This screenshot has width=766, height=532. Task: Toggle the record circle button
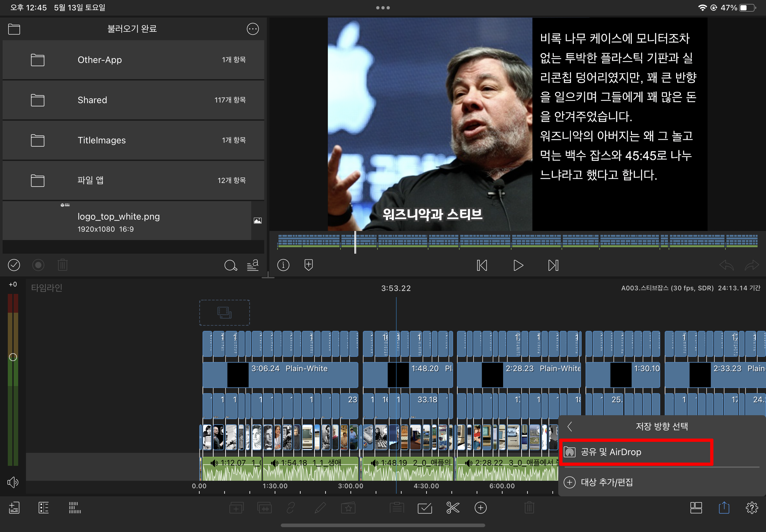click(38, 265)
